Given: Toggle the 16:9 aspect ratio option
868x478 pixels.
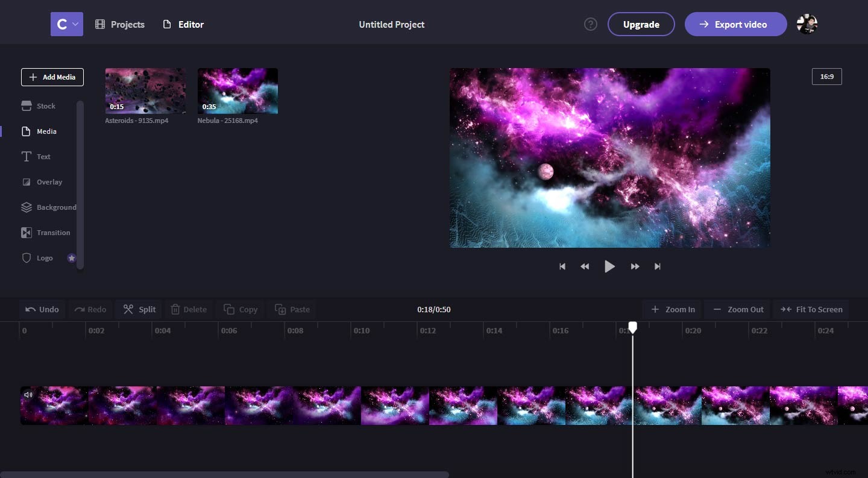Looking at the screenshot, I should [826, 77].
